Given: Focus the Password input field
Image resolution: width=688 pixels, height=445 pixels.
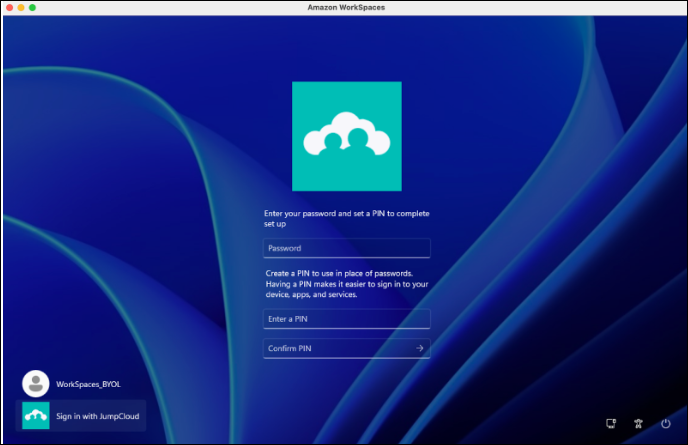Looking at the screenshot, I should 346,248.
